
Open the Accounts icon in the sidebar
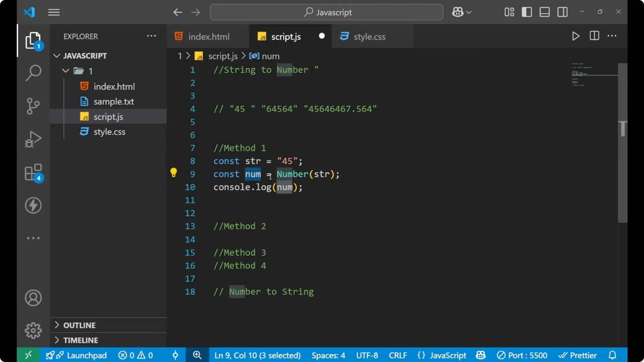33,298
